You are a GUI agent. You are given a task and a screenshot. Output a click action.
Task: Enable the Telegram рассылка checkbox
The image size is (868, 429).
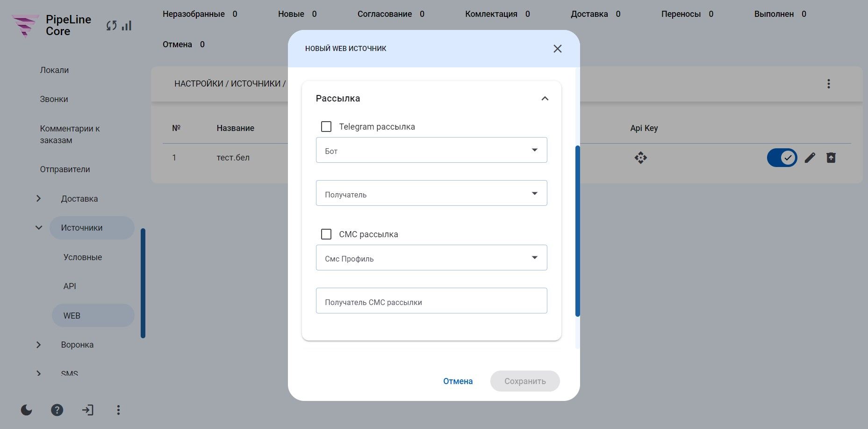click(x=326, y=127)
